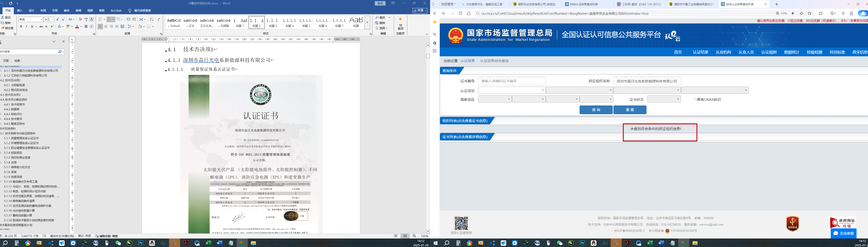
Task: Open Replace in Word editing group
Action: point(380,23)
